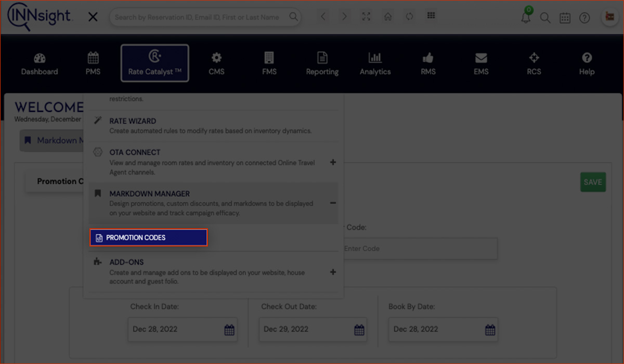Click the refresh icon in top bar
Image resolution: width=624 pixels, height=364 pixels.
click(x=409, y=17)
